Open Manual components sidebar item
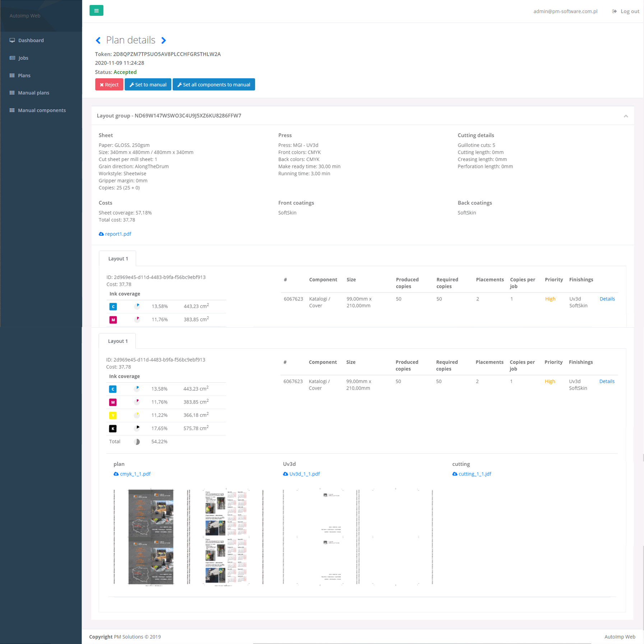 (42, 110)
